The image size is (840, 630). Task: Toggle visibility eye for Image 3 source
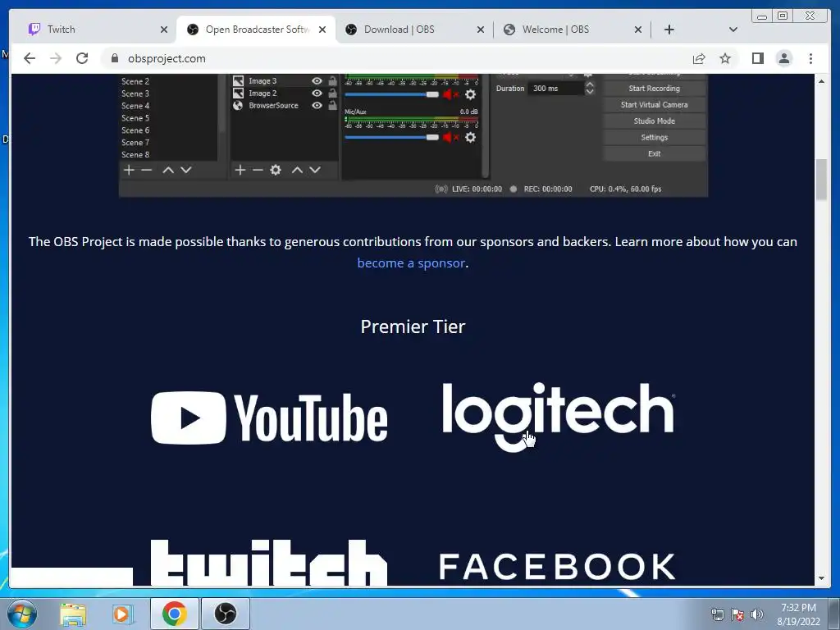click(x=317, y=81)
